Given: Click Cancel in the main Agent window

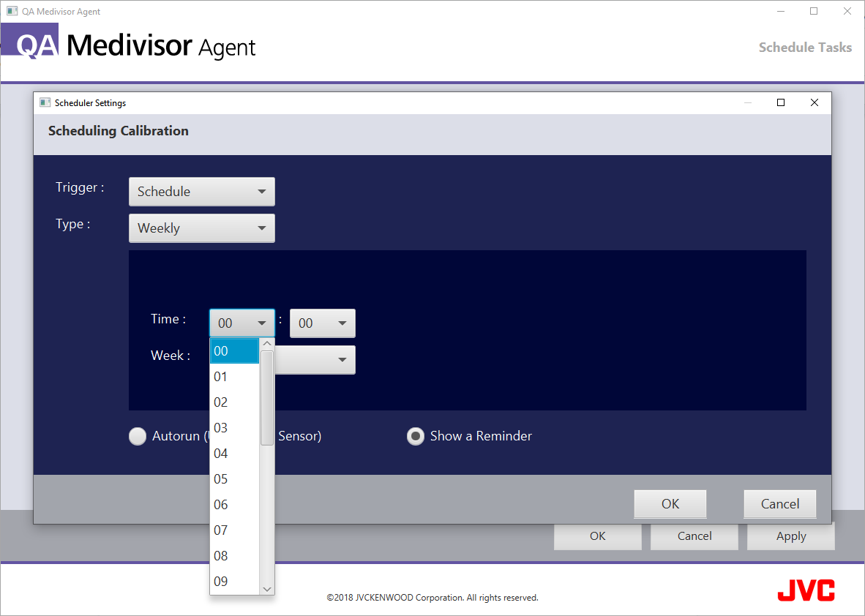Looking at the screenshot, I should click(694, 536).
